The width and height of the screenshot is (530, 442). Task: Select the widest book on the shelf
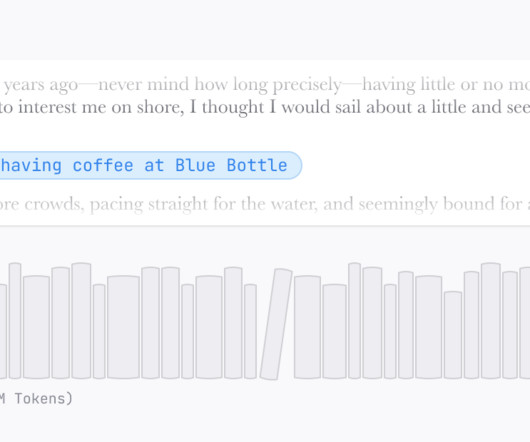(x=123, y=327)
